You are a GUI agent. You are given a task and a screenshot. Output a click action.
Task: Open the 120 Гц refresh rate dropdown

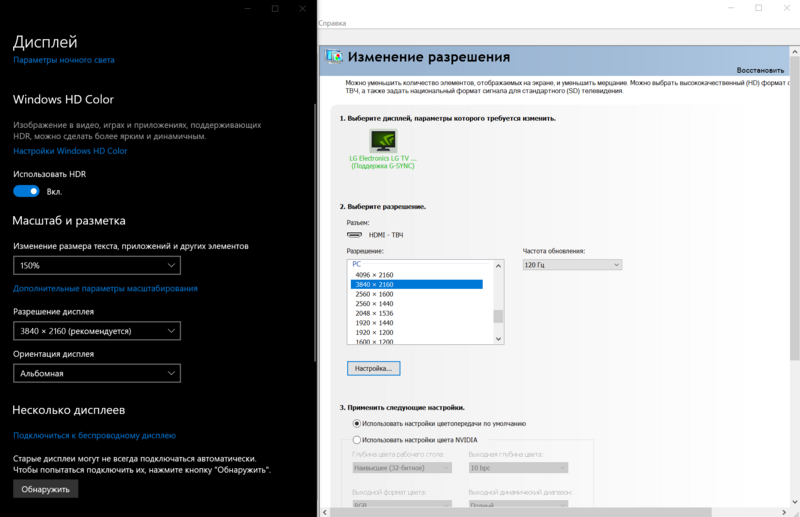(x=572, y=264)
